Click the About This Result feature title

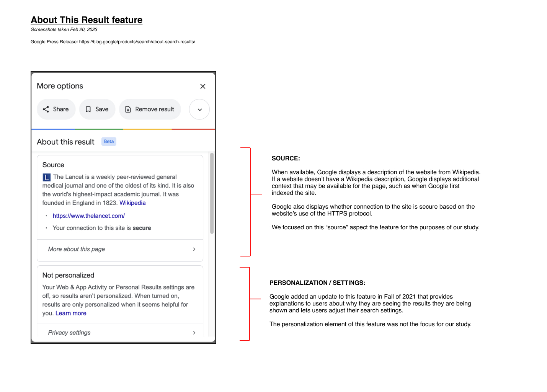87,20
